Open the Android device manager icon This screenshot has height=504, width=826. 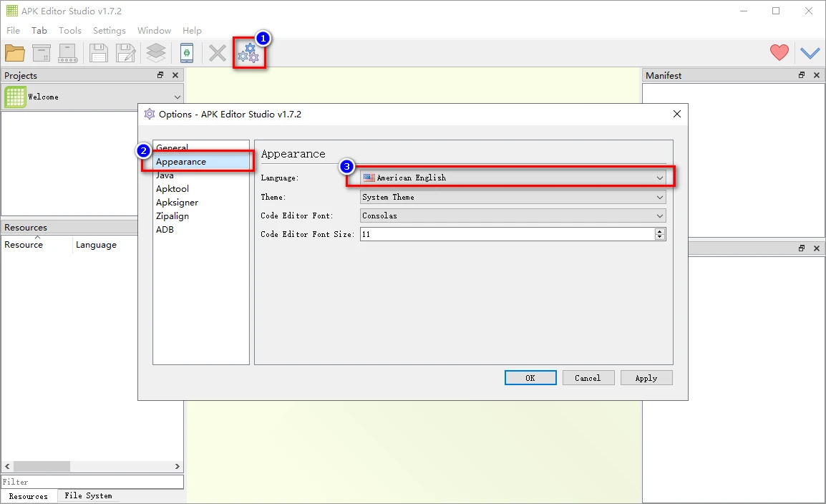coord(186,53)
